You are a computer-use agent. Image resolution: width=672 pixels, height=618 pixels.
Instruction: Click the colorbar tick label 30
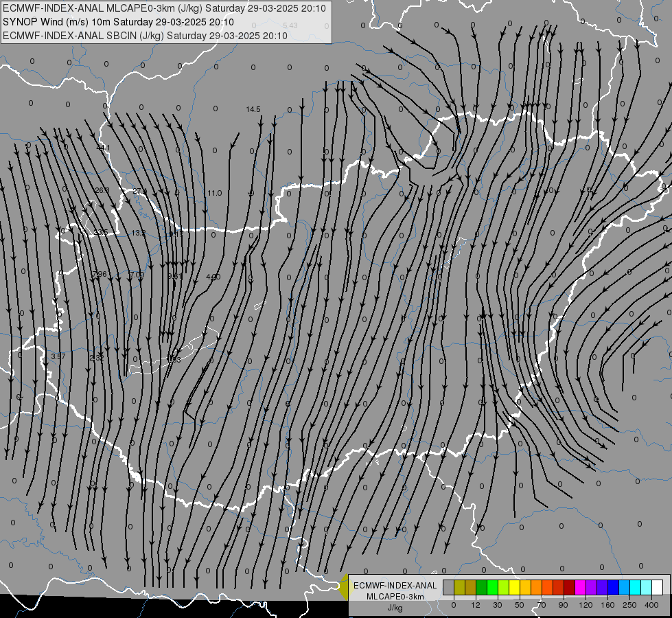click(x=498, y=605)
